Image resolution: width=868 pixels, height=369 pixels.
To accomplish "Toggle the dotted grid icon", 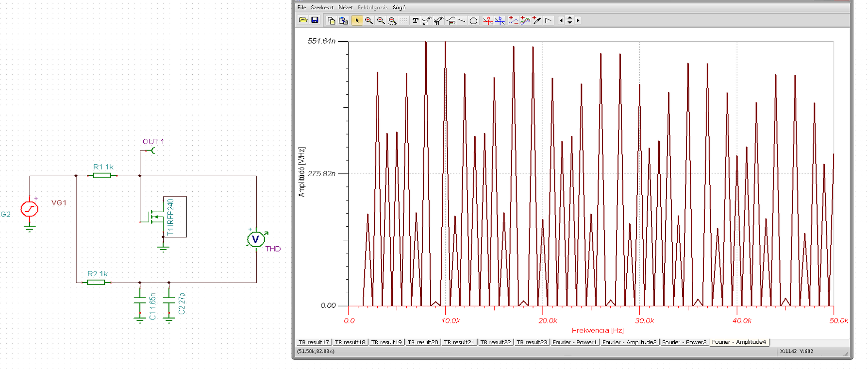I will click(404, 20).
